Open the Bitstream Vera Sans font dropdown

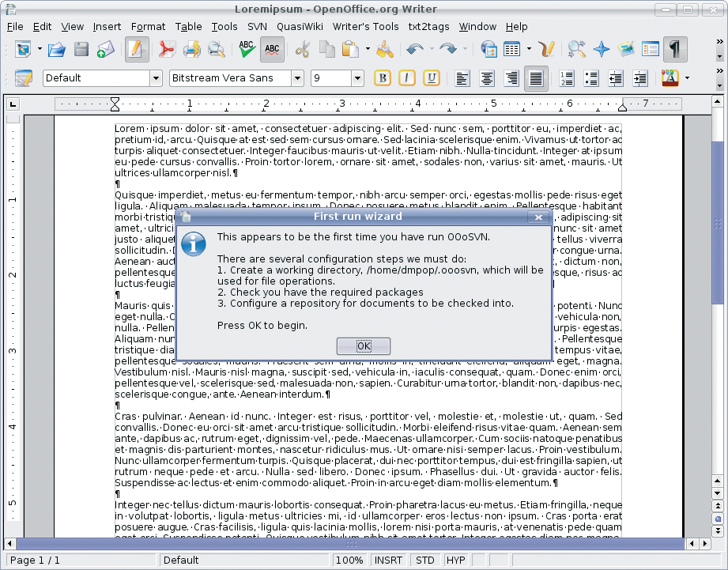[298, 78]
